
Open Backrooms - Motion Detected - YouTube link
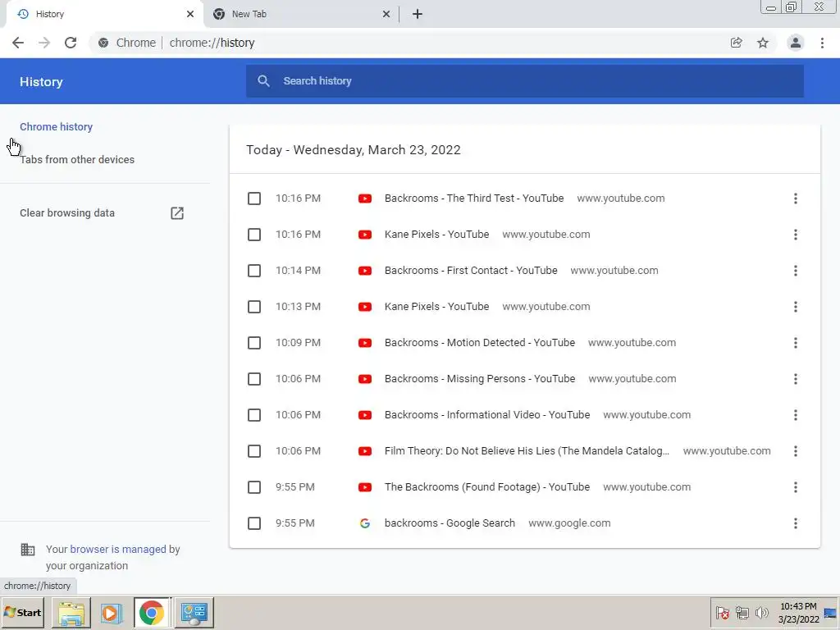pos(480,343)
